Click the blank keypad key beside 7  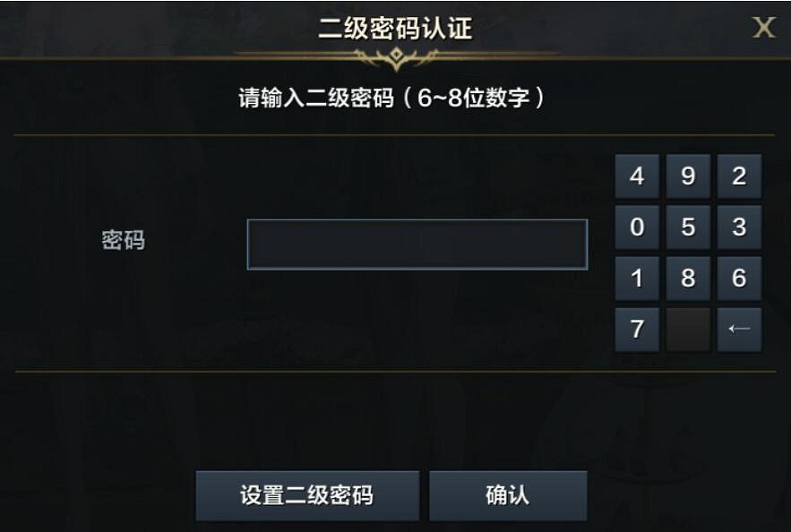(688, 330)
